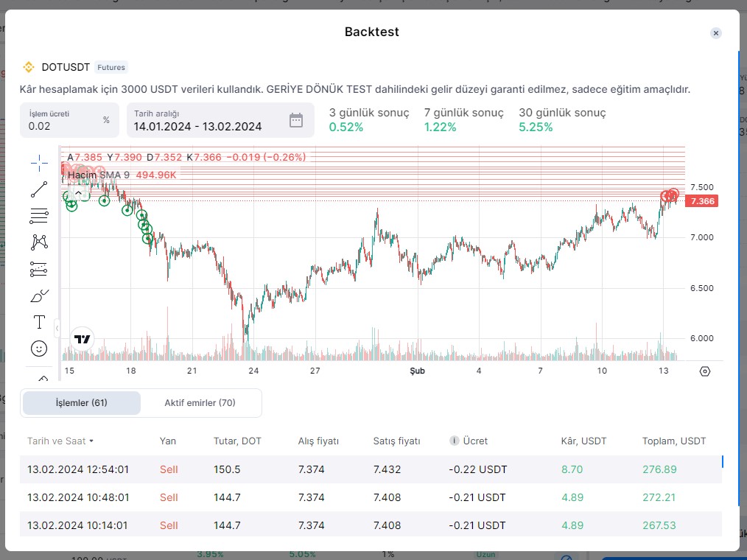Click the 7.366 current price label
The image size is (747, 560).
click(701, 201)
